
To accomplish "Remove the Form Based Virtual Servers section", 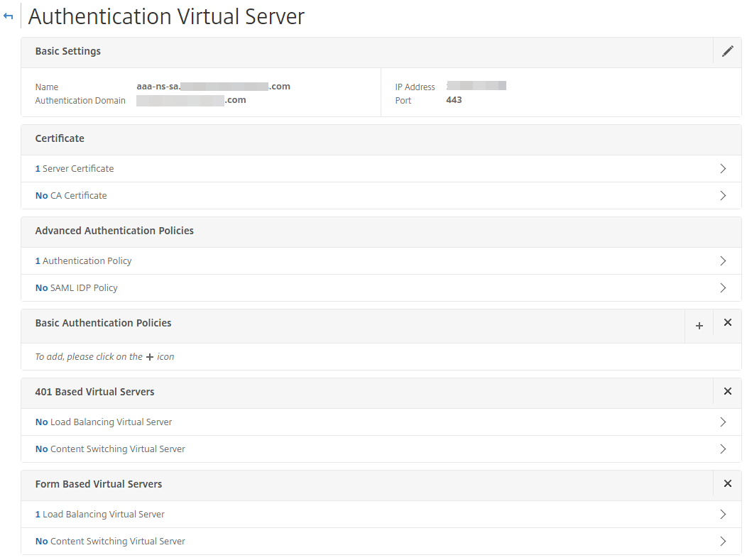I will coord(727,484).
